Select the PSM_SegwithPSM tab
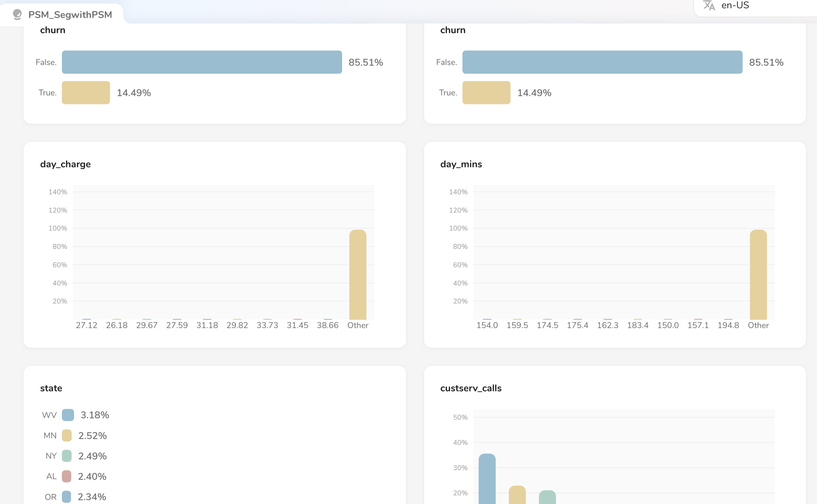 point(70,15)
